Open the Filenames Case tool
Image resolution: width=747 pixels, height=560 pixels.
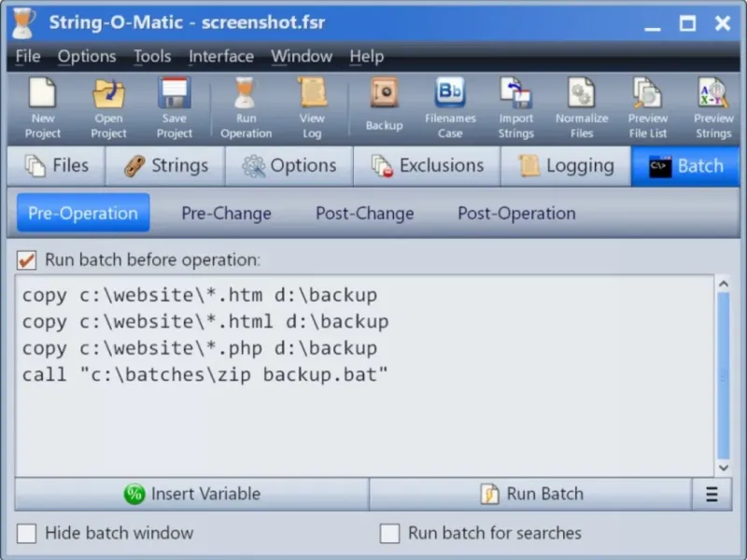[x=450, y=109]
